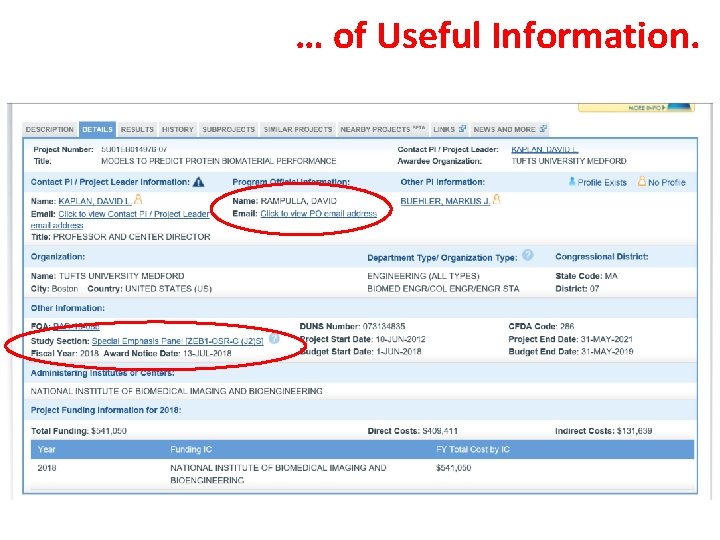Select title MODELS TO PREDICT PROTEIN BIOMATERIAL PERFORMANCE
The image size is (720, 540).
pos(219,161)
